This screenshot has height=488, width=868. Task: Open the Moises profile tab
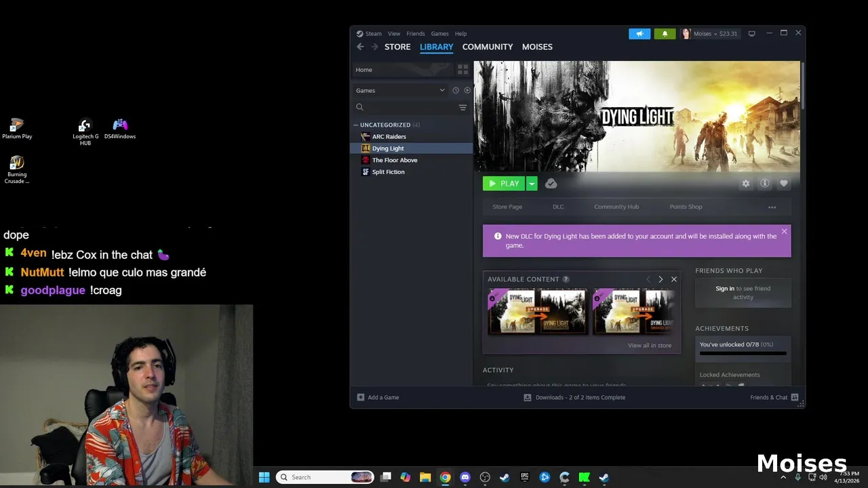(x=537, y=47)
